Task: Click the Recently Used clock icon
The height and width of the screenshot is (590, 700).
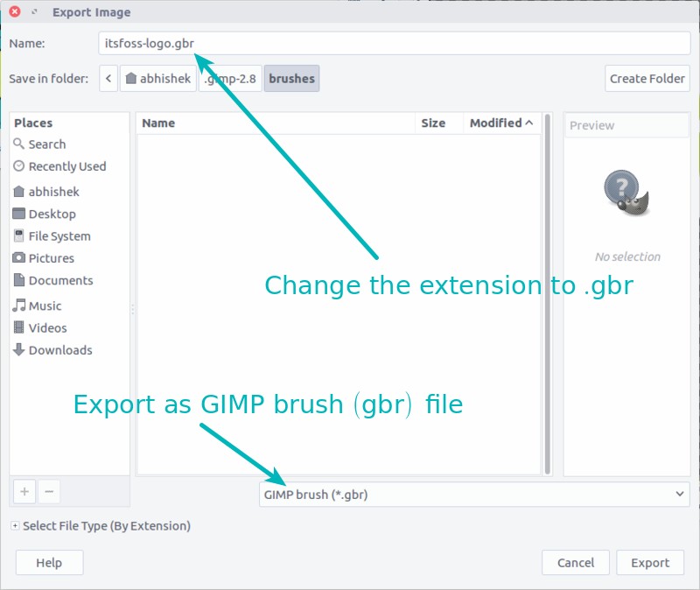Action: (18, 166)
